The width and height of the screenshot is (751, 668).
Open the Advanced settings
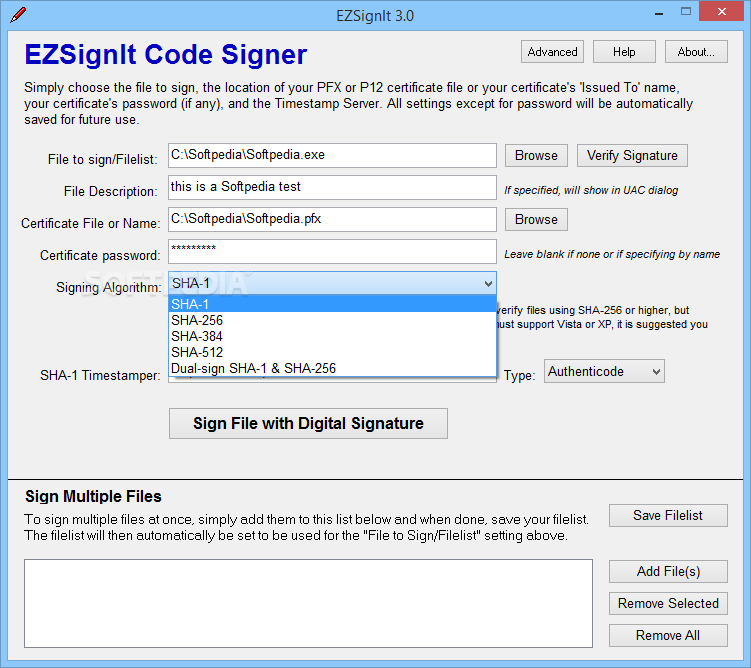click(552, 52)
